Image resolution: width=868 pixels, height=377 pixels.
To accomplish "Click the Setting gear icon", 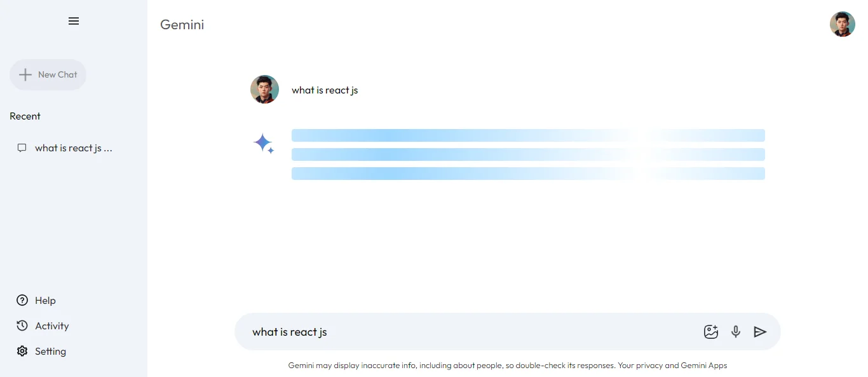I will (x=22, y=351).
